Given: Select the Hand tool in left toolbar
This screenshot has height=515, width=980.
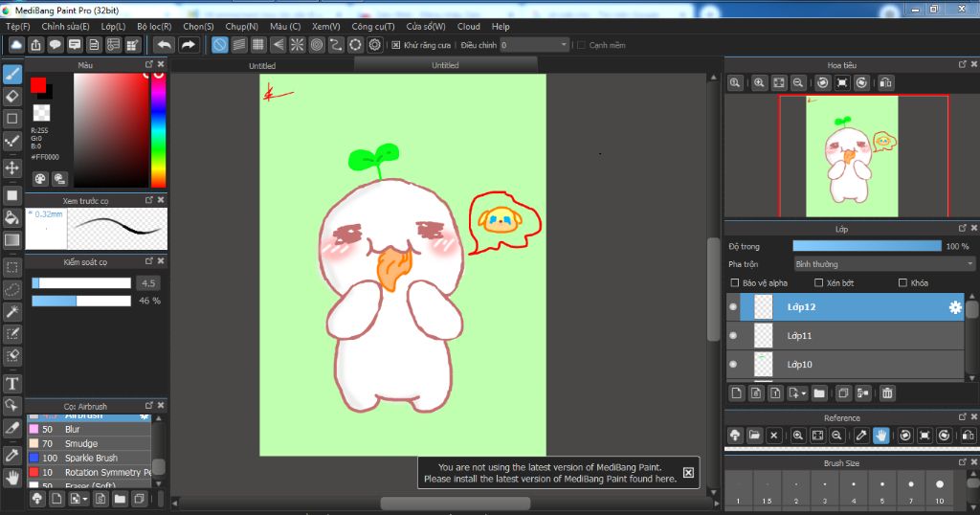Looking at the screenshot, I should coord(11,478).
